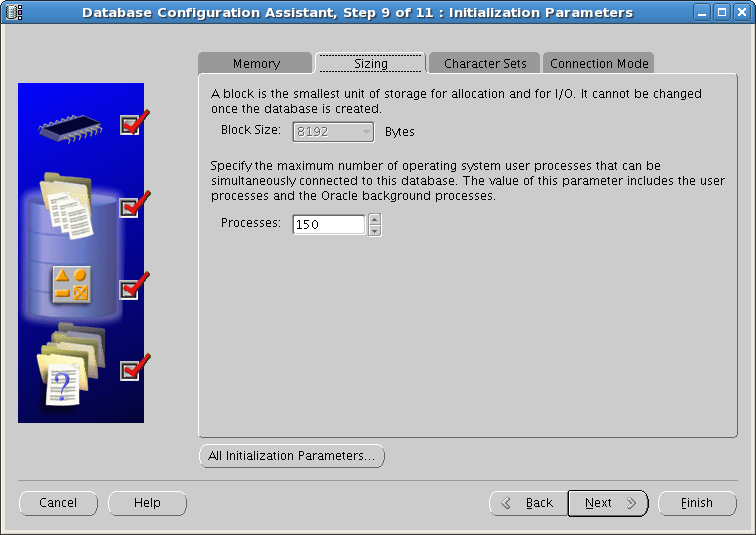Decrease Processes value with down arrow
The image size is (756, 535).
point(375,231)
